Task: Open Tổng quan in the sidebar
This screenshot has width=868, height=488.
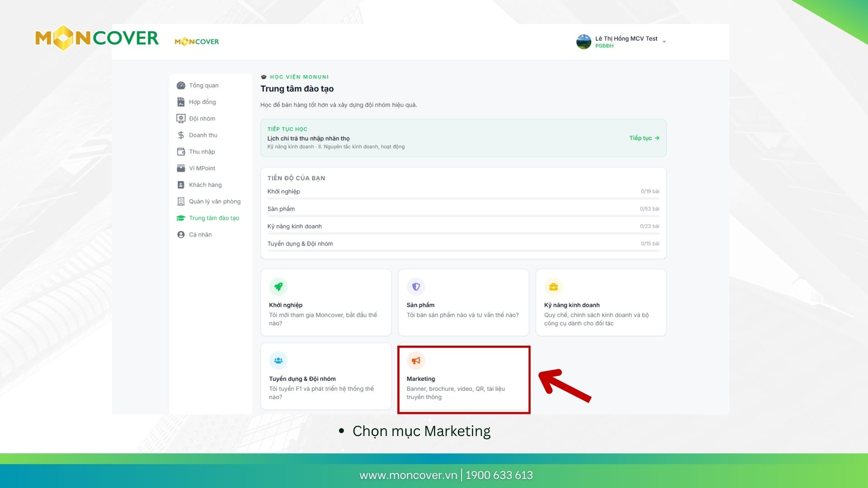Action: pos(203,85)
